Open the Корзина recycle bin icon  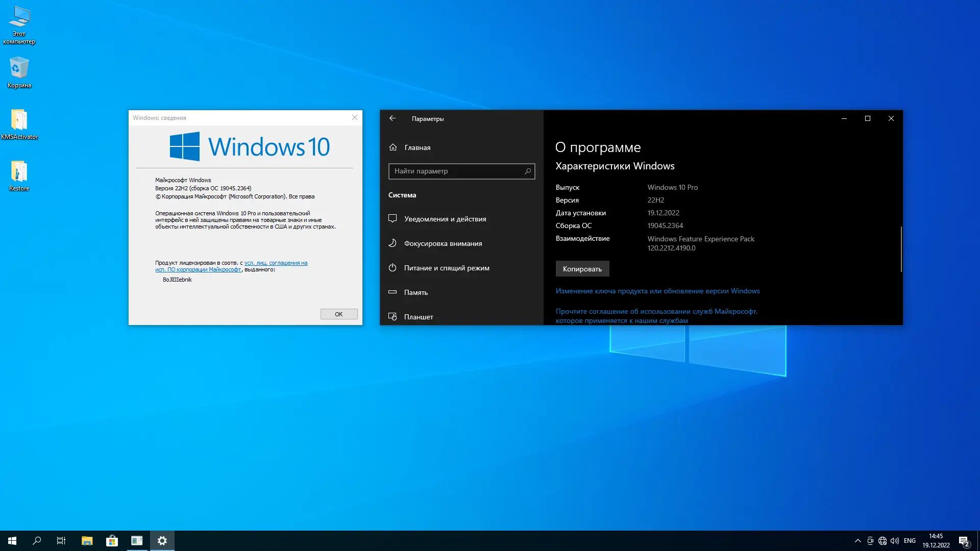tap(19, 69)
